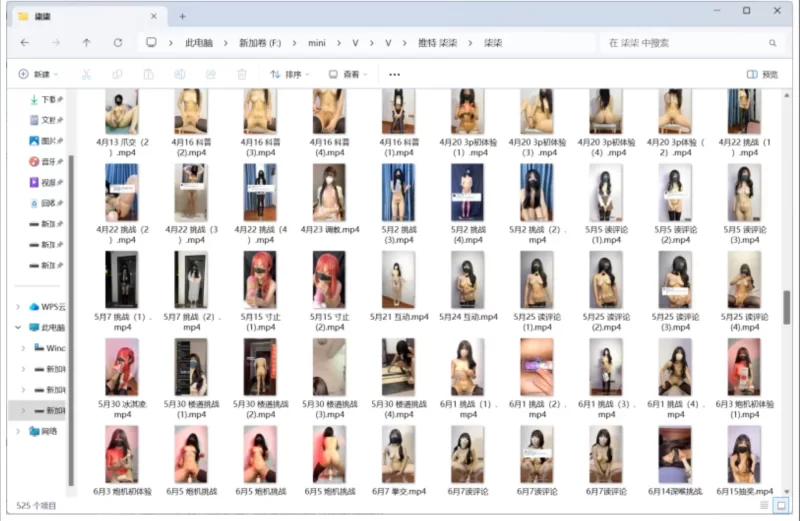Click the Copy toolbar icon
The width and height of the screenshot is (800, 521).
[117, 75]
